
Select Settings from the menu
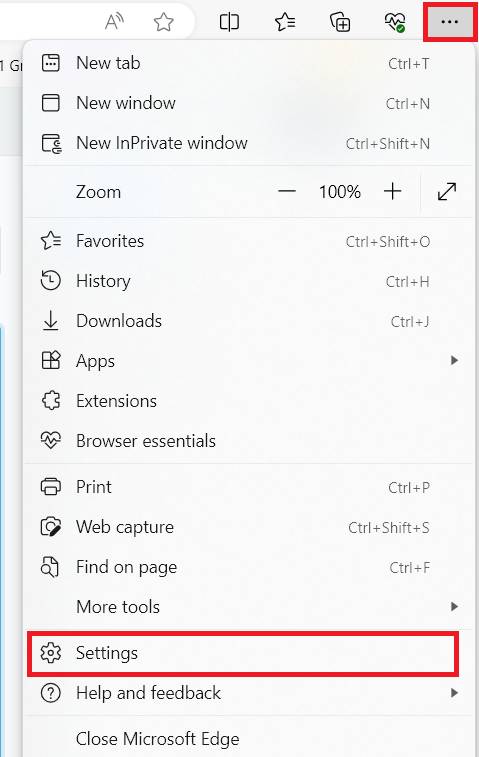pyautogui.click(x=243, y=653)
